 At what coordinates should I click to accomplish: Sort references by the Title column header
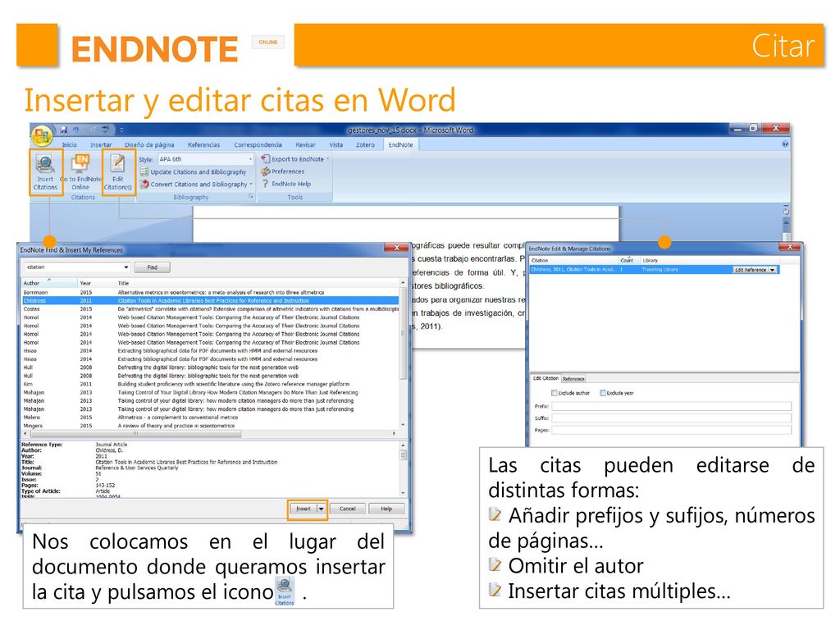pyautogui.click(x=258, y=283)
